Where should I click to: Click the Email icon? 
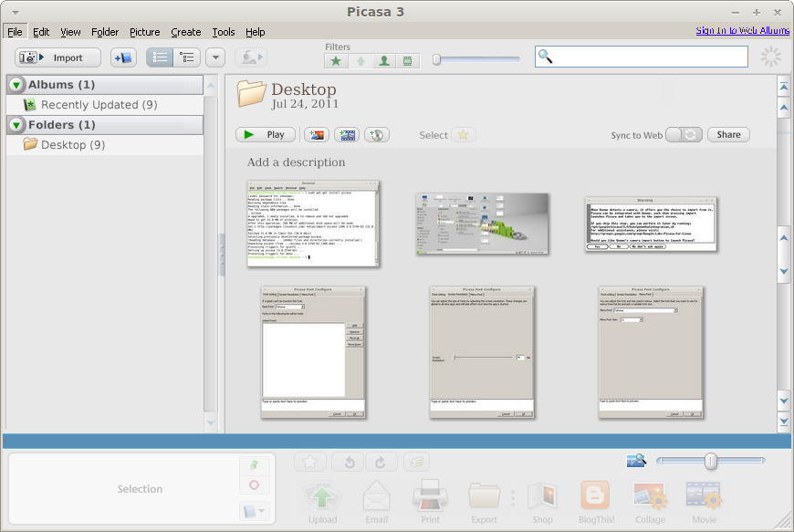click(x=377, y=502)
